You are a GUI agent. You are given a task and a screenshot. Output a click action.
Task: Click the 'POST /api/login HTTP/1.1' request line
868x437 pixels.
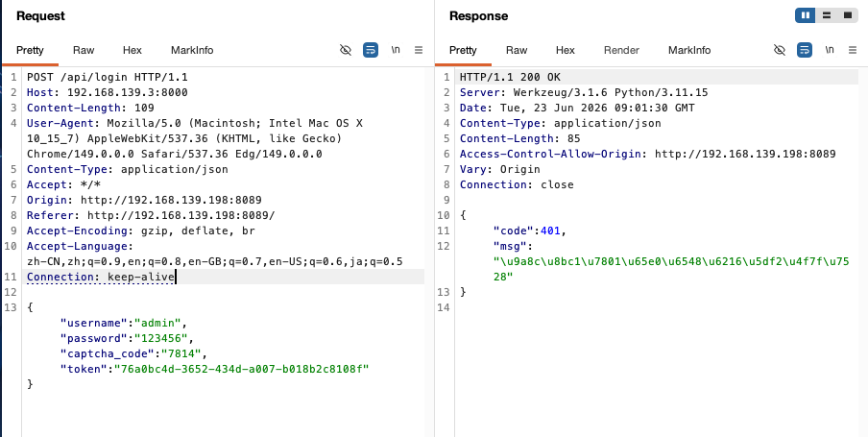pos(108,77)
